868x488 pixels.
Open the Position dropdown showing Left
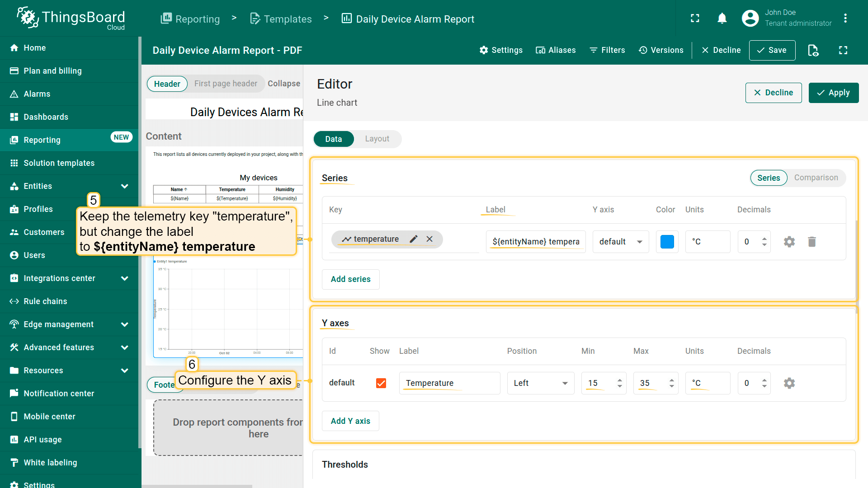540,383
